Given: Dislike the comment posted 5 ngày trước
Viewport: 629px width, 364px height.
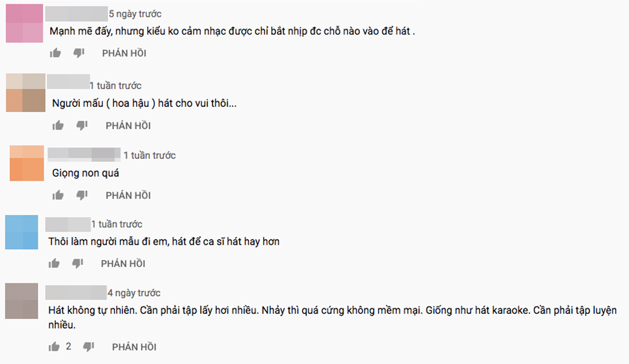Looking at the screenshot, I should 79,53.
